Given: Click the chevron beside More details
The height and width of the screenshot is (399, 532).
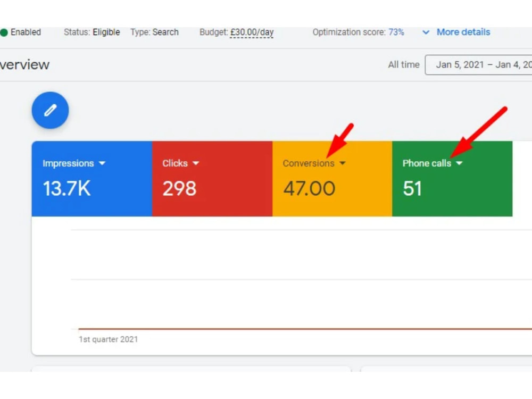Looking at the screenshot, I should click(426, 32).
